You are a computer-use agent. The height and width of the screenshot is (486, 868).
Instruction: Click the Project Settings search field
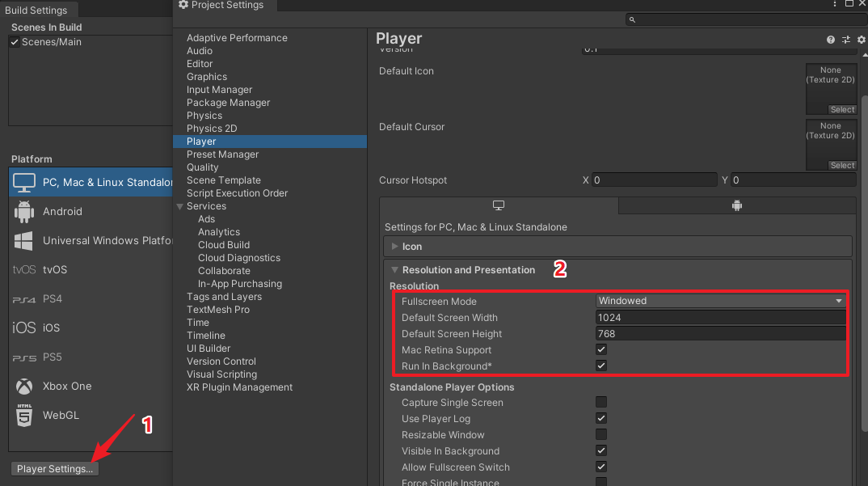pos(746,19)
